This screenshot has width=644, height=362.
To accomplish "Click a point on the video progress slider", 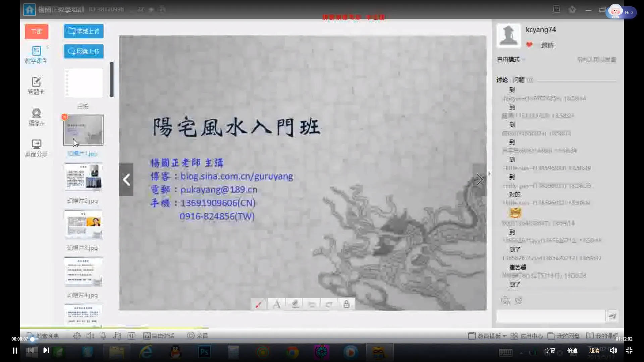I will [x=134, y=339].
